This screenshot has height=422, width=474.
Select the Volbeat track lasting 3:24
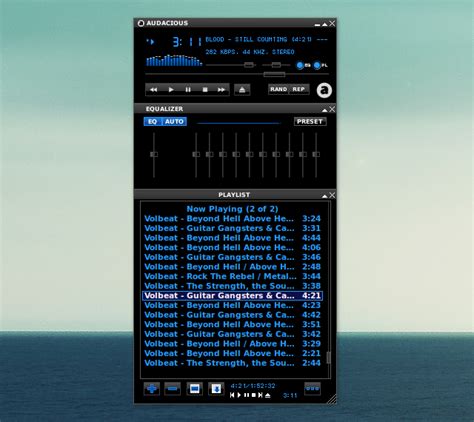click(232, 219)
